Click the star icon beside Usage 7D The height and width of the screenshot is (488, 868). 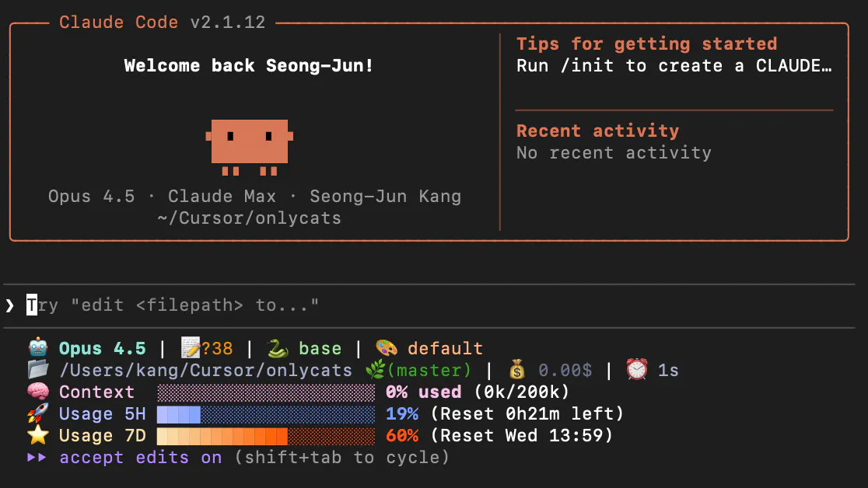[x=37, y=435]
